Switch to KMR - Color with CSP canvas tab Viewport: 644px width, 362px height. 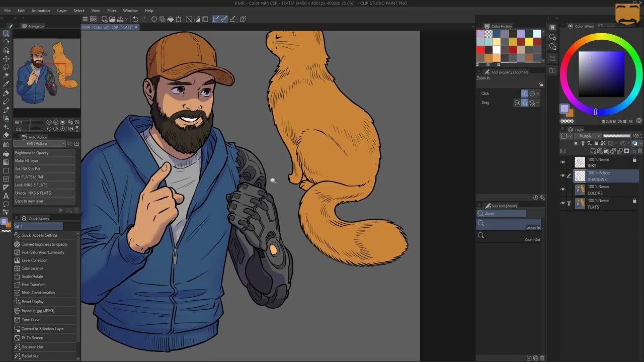[x=110, y=27]
